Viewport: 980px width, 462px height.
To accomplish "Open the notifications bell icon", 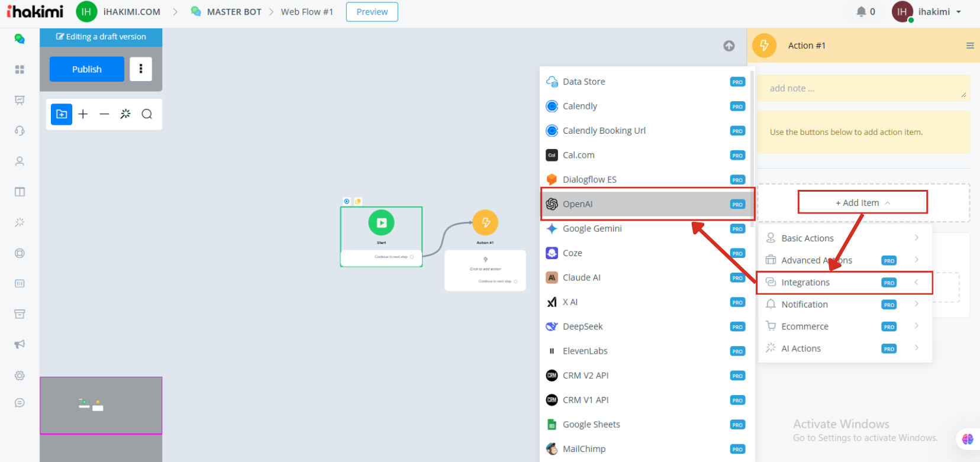I will [x=861, y=12].
